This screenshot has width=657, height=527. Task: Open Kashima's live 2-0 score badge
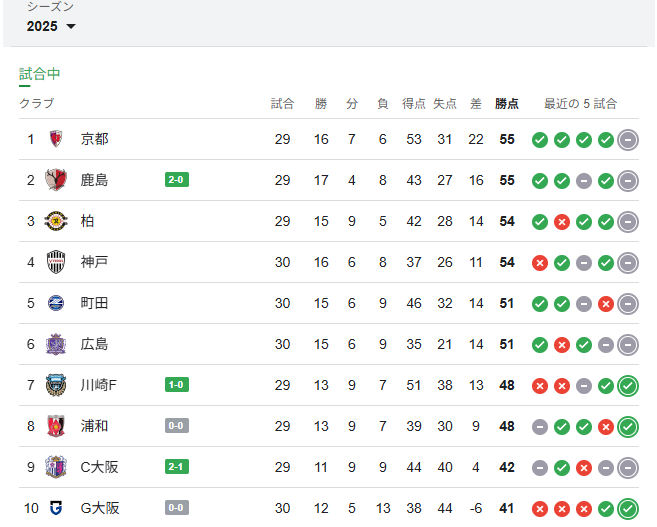[x=177, y=180]
